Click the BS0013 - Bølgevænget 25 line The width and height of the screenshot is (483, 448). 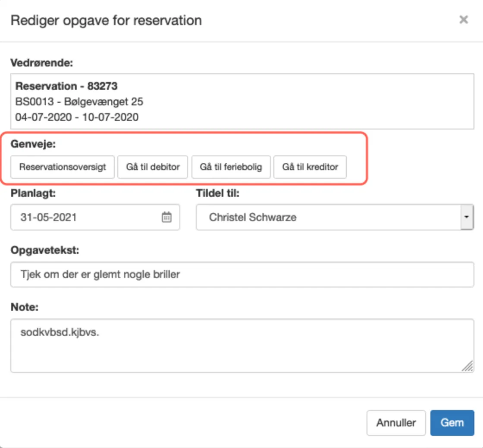(79, 101)
